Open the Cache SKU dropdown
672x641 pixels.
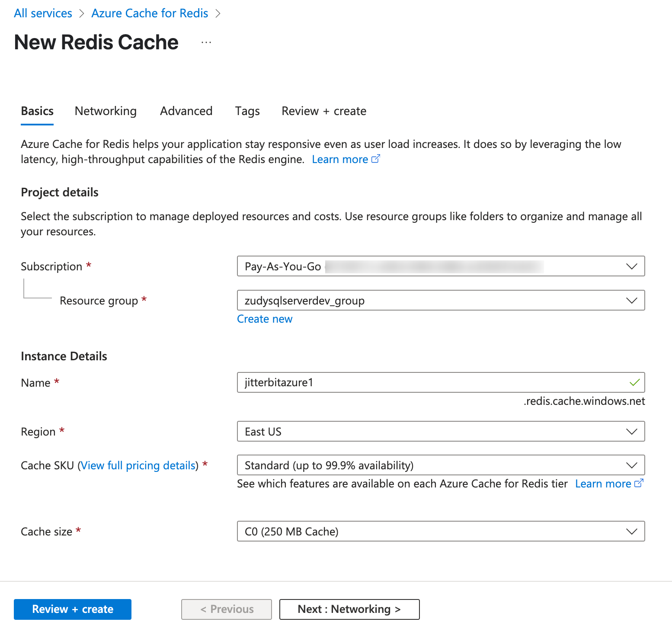(x=441, y=465)
